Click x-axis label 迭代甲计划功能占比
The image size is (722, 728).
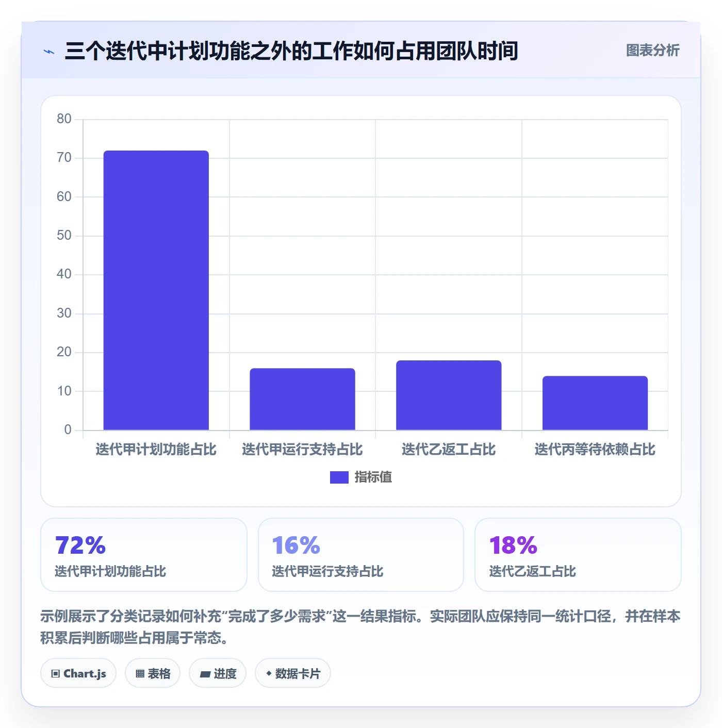[x=156, y=450]
